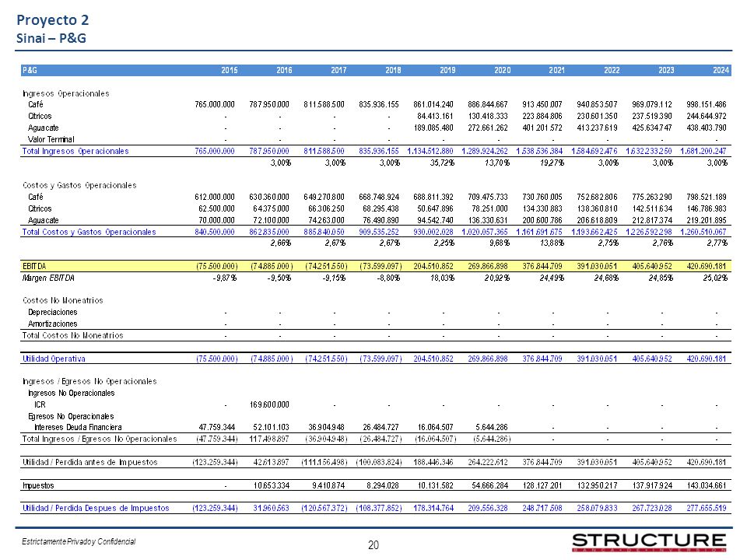Select the 2,66% cost growth percentage
The image size is (747, 560).
point(281,243)
